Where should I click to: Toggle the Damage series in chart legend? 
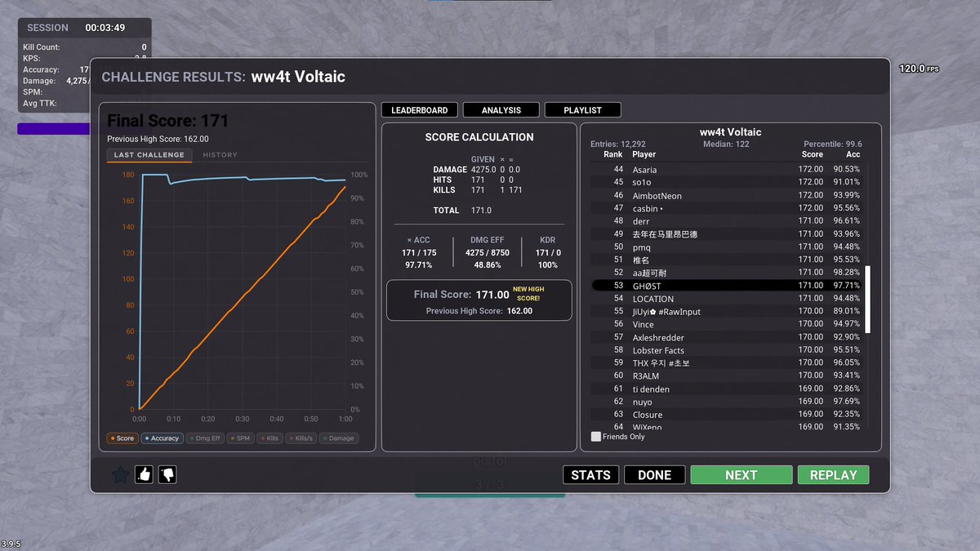[x=339, y=438]
